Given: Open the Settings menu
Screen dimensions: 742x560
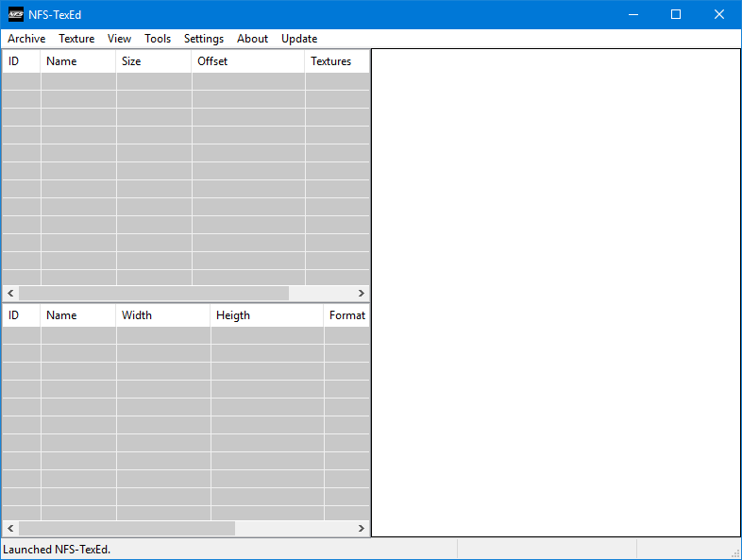Looking at the screenshot, I should coord(204,39).
